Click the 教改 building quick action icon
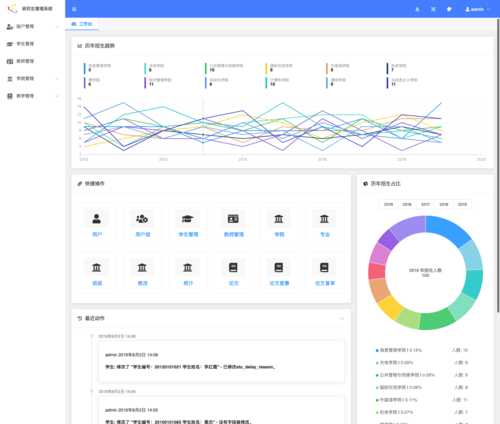 click(x=142, y=267)
